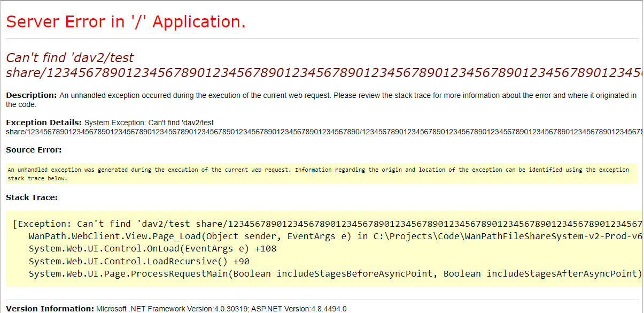The width and height of the screenshot is (644, 313).
Task: Click the 'System.Exception: Can't find' text
Action: click(149, 123)
